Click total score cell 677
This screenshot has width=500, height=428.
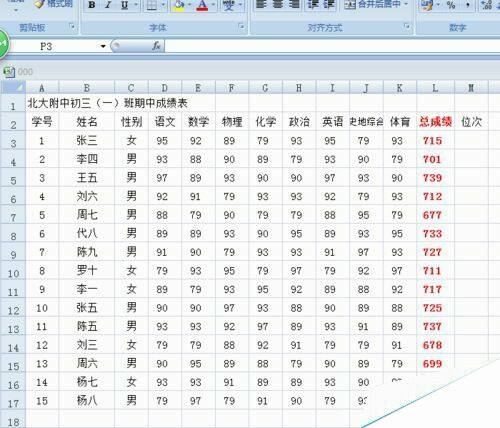(x=435, y=215)
